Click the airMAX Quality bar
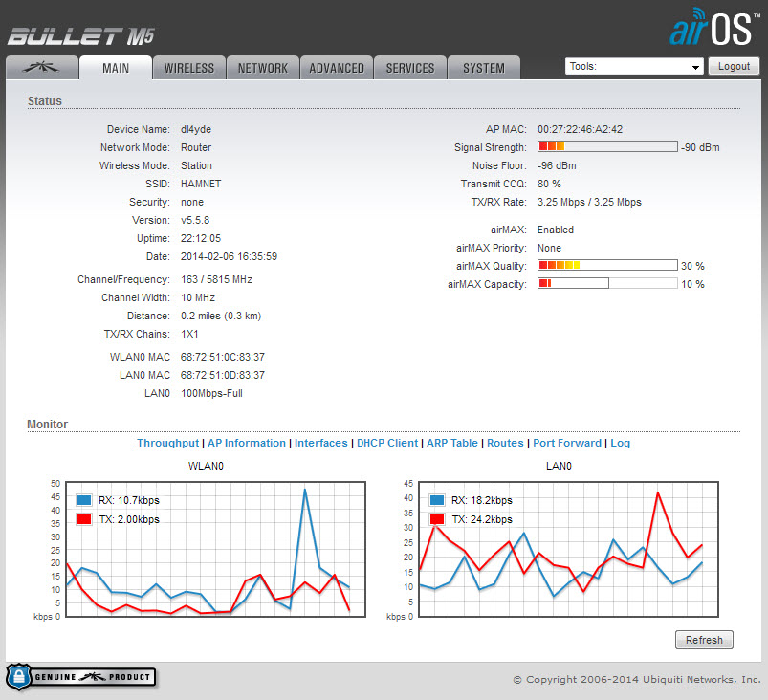This screenshot has width=768, height=700. (607, 265)
